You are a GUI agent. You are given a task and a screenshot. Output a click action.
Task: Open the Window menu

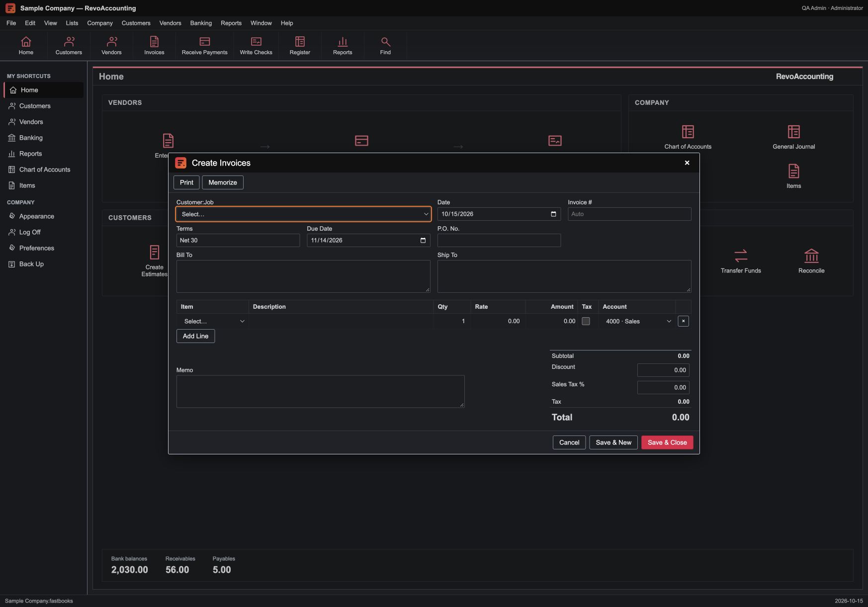click(x=261, y=23)
